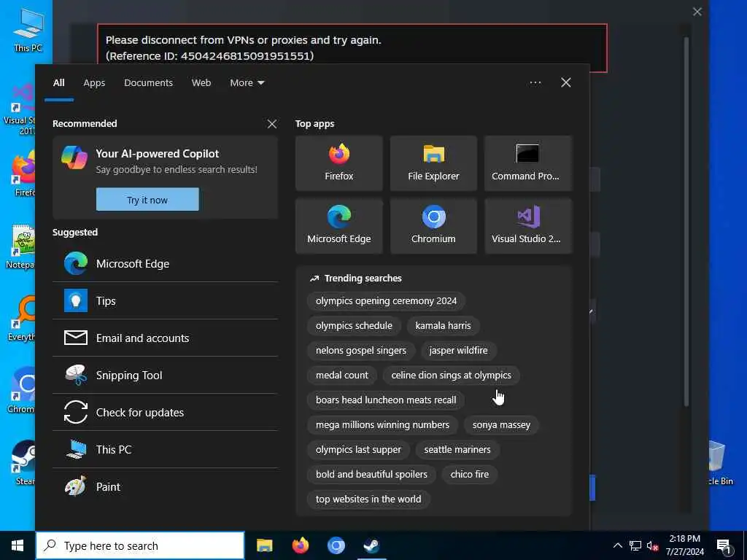Search trending seattle mariners
The height and width of the screenshot is (560, 747).
point(457,449)
